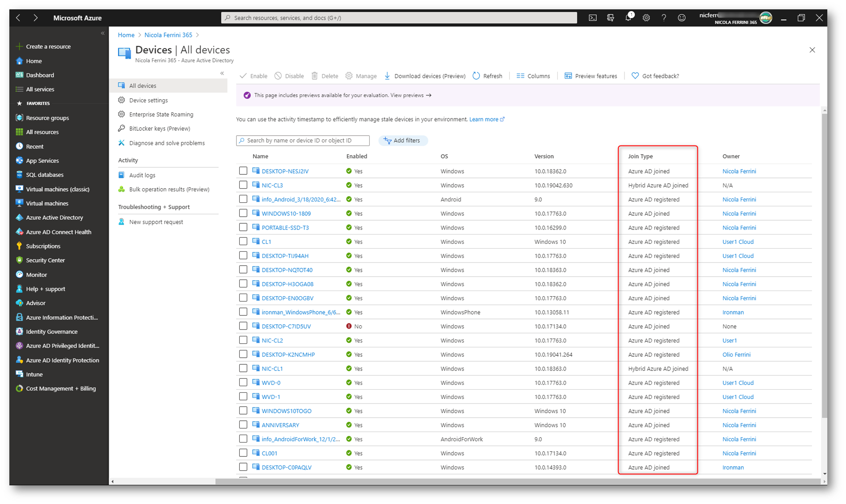Check the box for ANNIVERSARY
This screenshot has width=846, height=504.
point(243,424)
